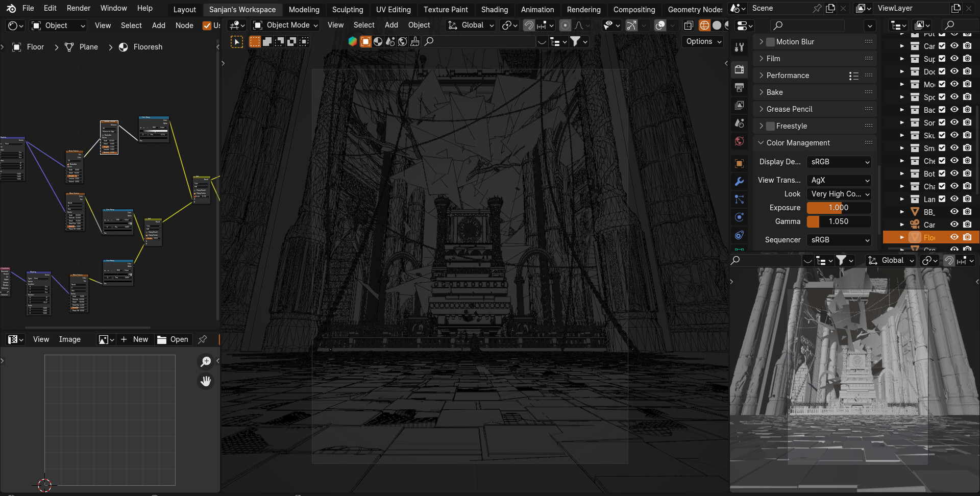
Task: Click the pan hand icon in image editor
Action: [x=206, y=381]
